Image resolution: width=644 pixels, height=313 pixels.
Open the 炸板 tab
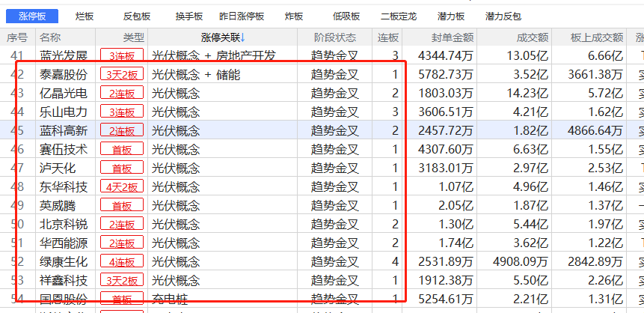294,16
